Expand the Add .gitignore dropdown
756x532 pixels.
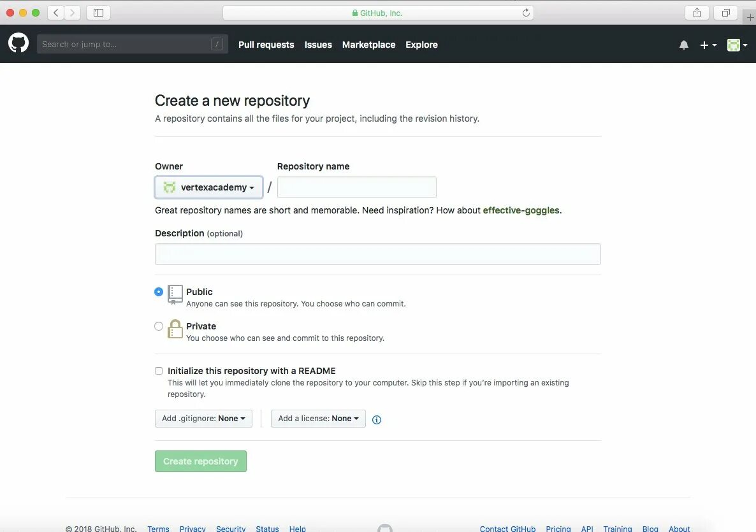click(x=203, y=419)
